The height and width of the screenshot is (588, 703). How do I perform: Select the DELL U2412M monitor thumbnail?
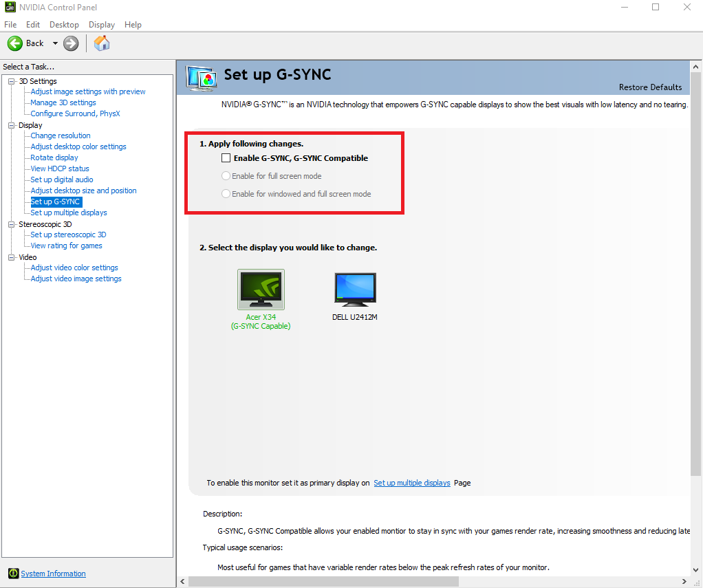click(x=355, y=290)
